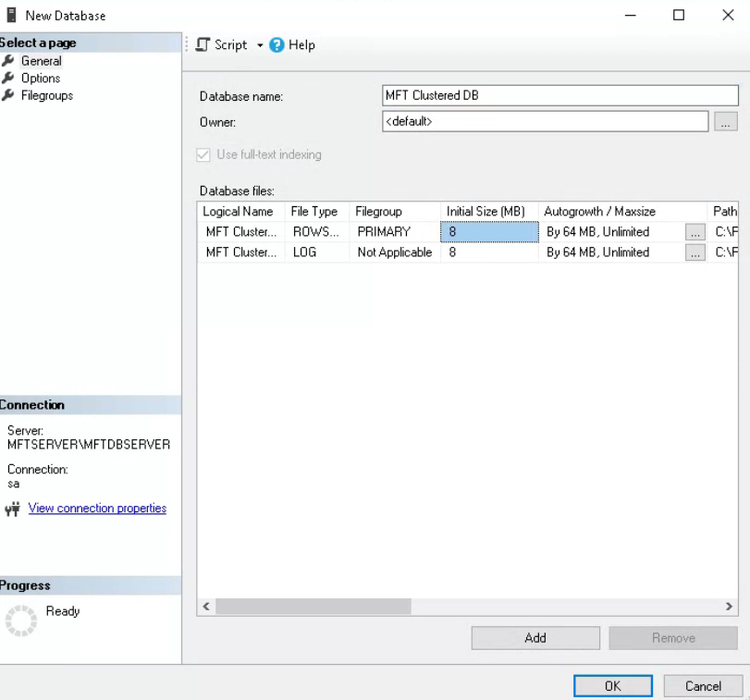Toggle Use full-text indexing checkbox
Viewport: 750px width, 700px height.
(x=203, y=154)
